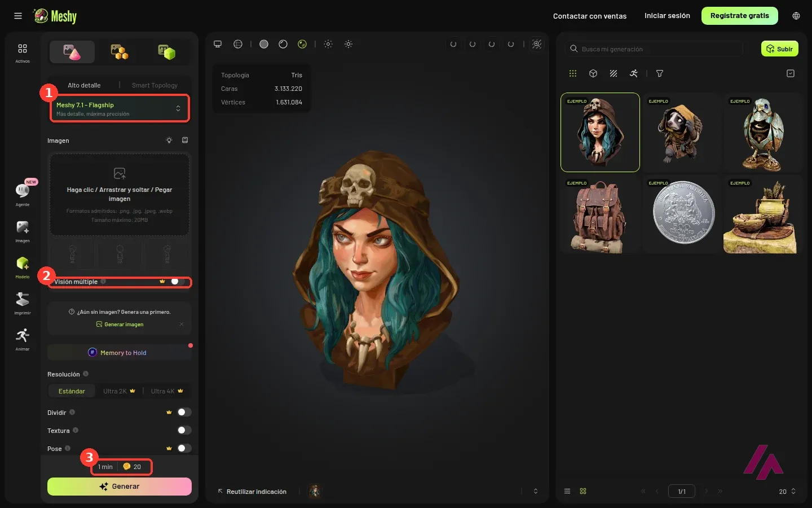Select Ultra 4K resolution
This screenshot has width=812, height=508.
pyautogui.click(x=167, y=391)
